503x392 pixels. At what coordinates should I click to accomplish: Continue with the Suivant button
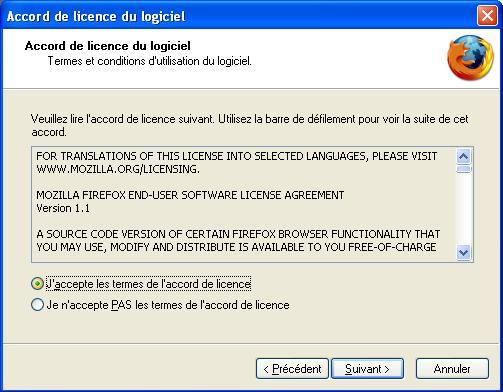(x=367, y=369)
